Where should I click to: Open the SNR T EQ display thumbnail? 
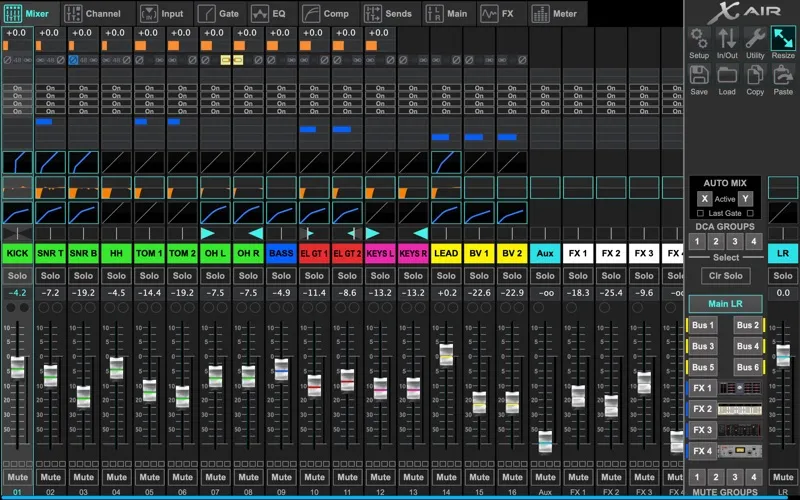(50, 187)
